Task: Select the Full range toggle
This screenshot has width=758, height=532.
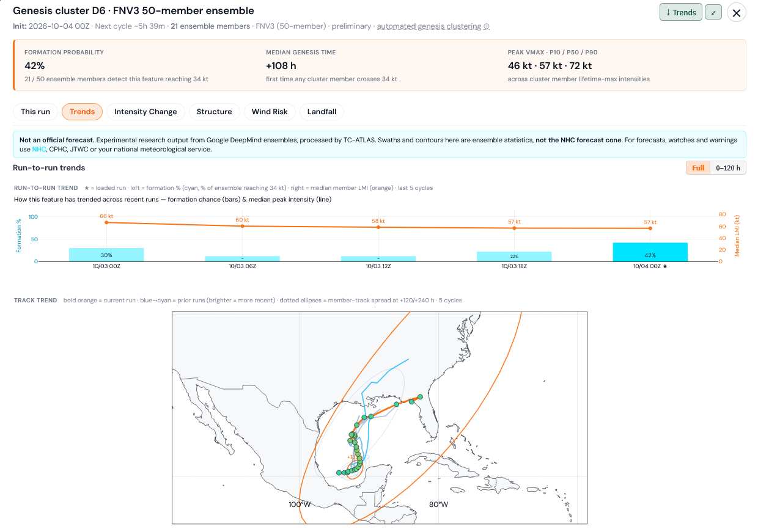Action: point(698,168)
